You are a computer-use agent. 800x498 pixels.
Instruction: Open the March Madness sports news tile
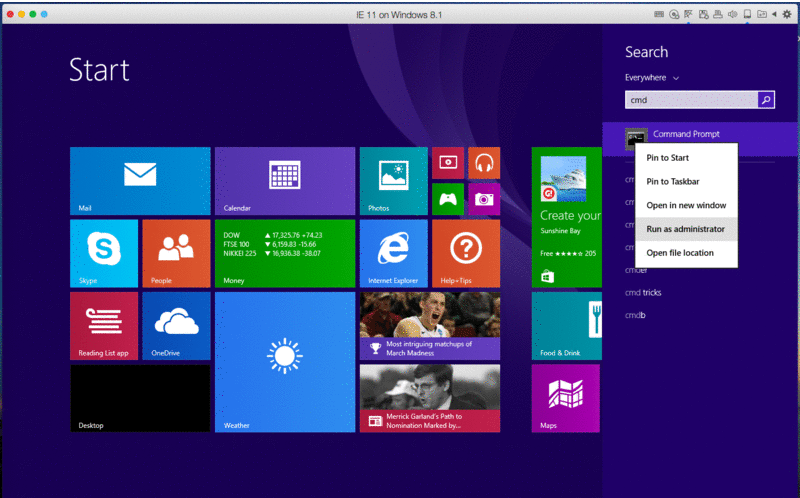[430, 326]
